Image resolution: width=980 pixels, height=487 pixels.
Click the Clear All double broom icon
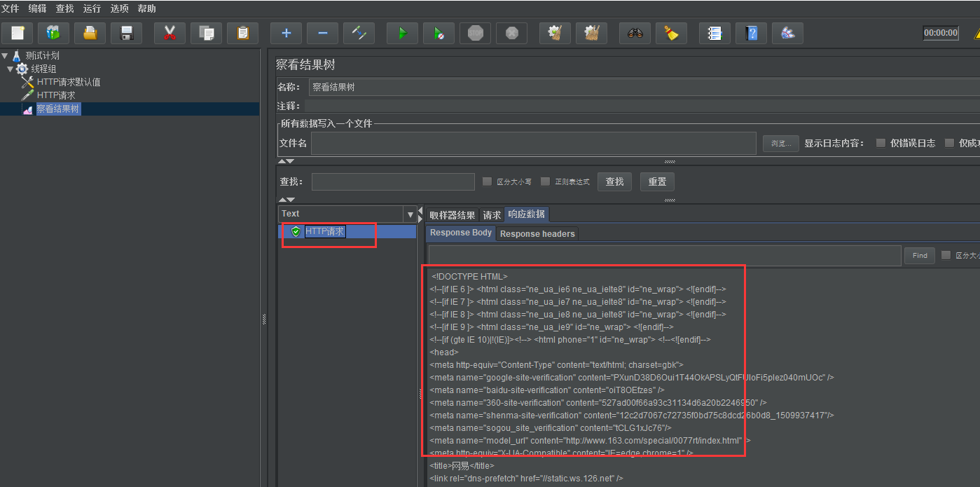[x=591, y=33]
